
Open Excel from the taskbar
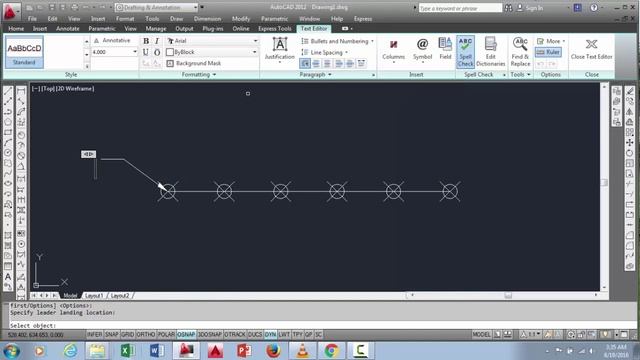tap(127, 351)
